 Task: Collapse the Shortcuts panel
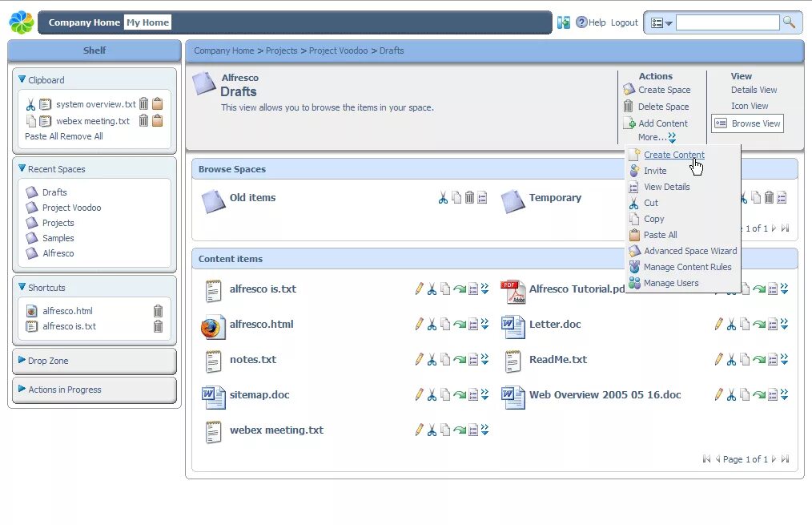(x=22, y=287)
